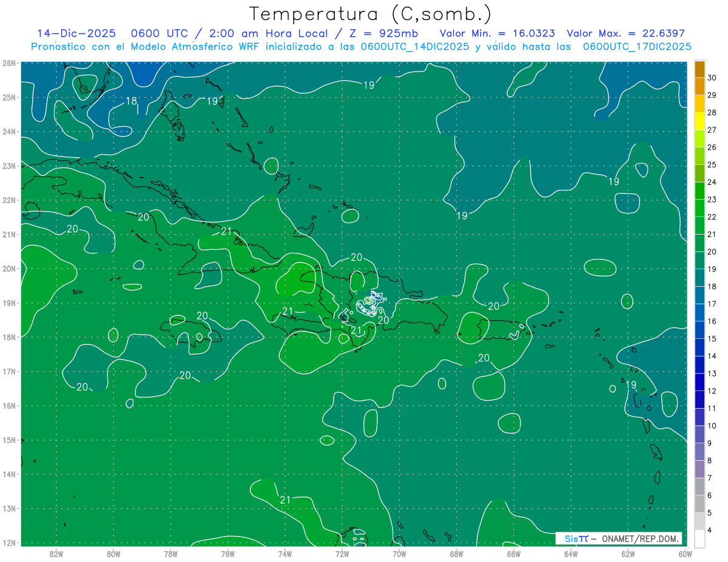Click the "17N" latitude axis label

[x=8, y=371]
